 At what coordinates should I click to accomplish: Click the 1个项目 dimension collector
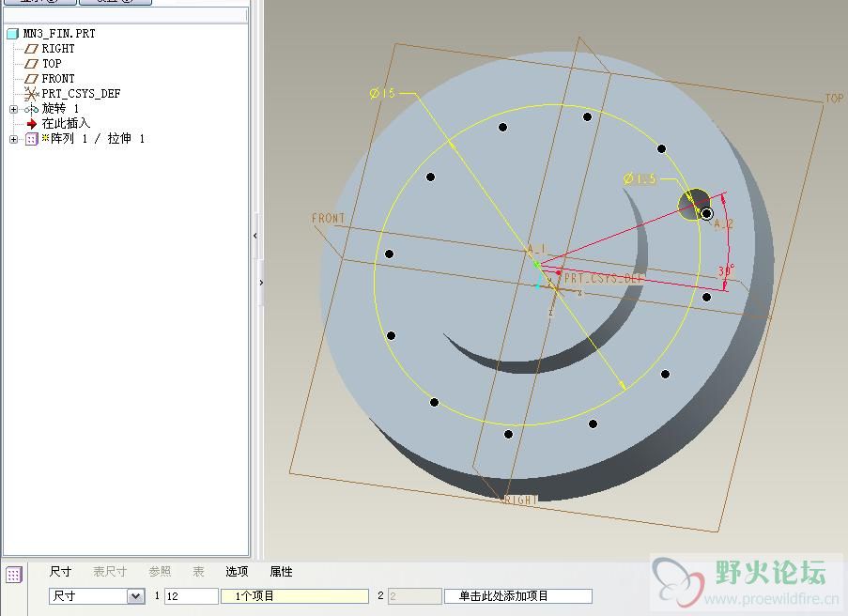pos(295,596)
